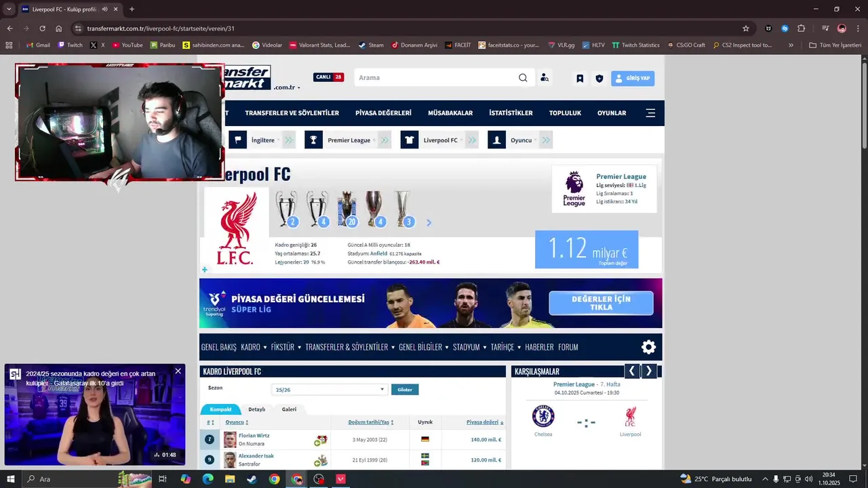Open the Anfield stadium link
This screenshot has height=488, width=868.
(378, 253)
